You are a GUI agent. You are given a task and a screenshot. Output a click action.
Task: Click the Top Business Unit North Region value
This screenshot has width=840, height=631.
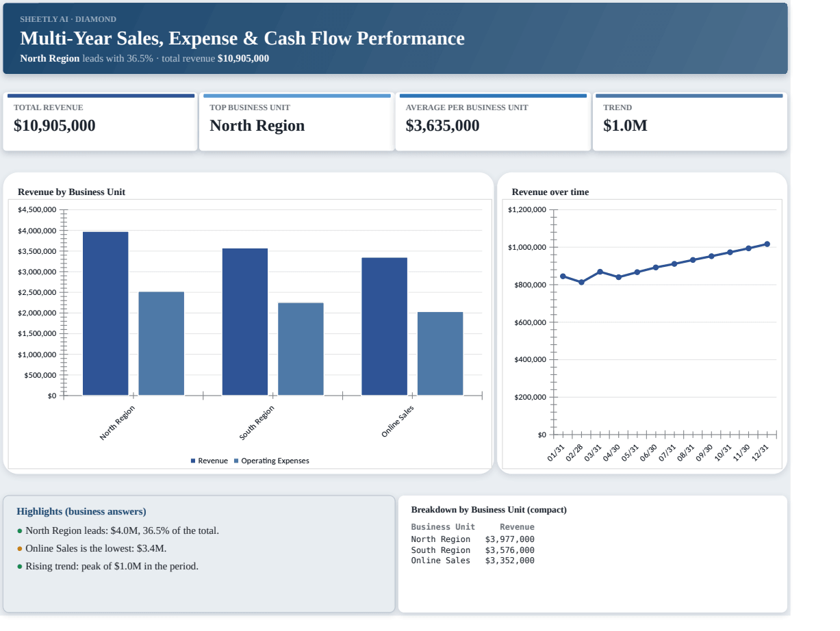(x=257, y=126)
